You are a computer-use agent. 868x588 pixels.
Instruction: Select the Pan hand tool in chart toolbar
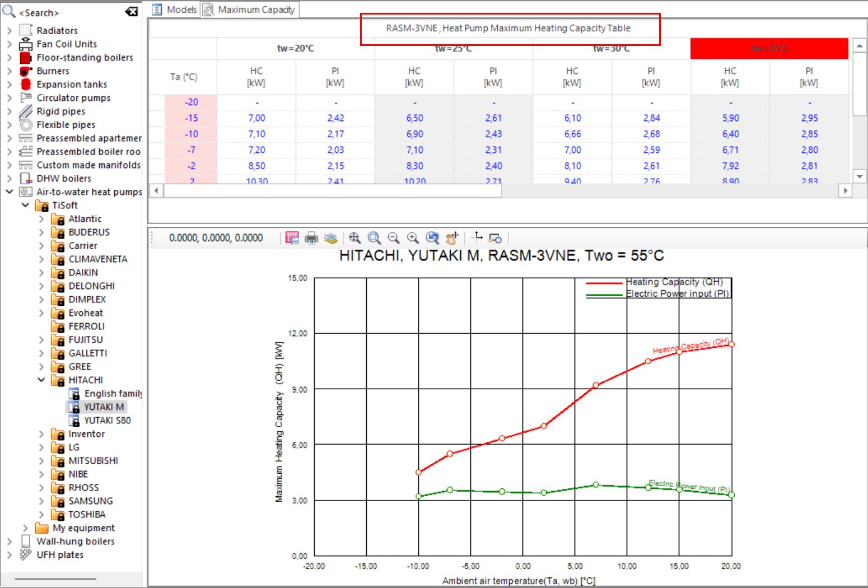[452, 238]
